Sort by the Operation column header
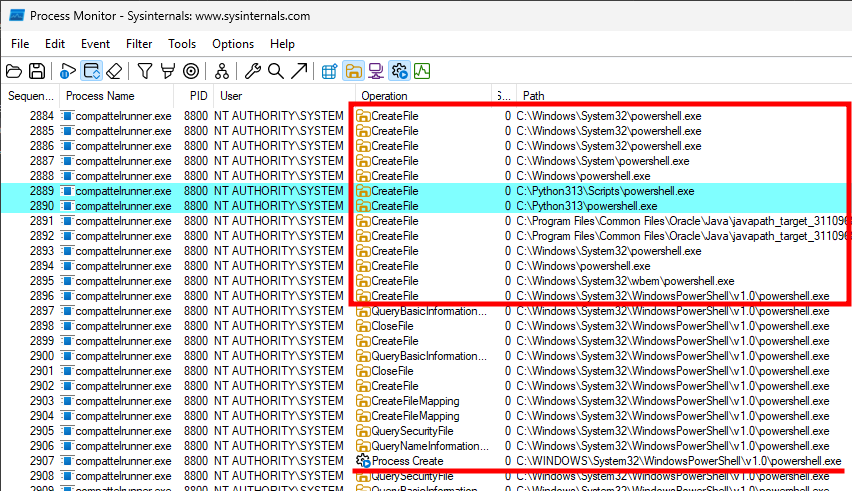Viewport: 852px width, 491px height. tap(424, 96)
